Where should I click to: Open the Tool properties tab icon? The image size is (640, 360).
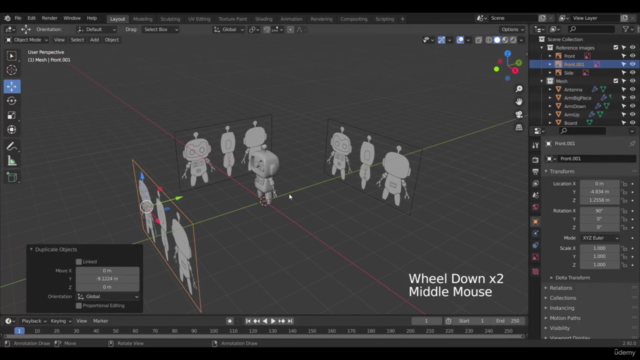536,146
